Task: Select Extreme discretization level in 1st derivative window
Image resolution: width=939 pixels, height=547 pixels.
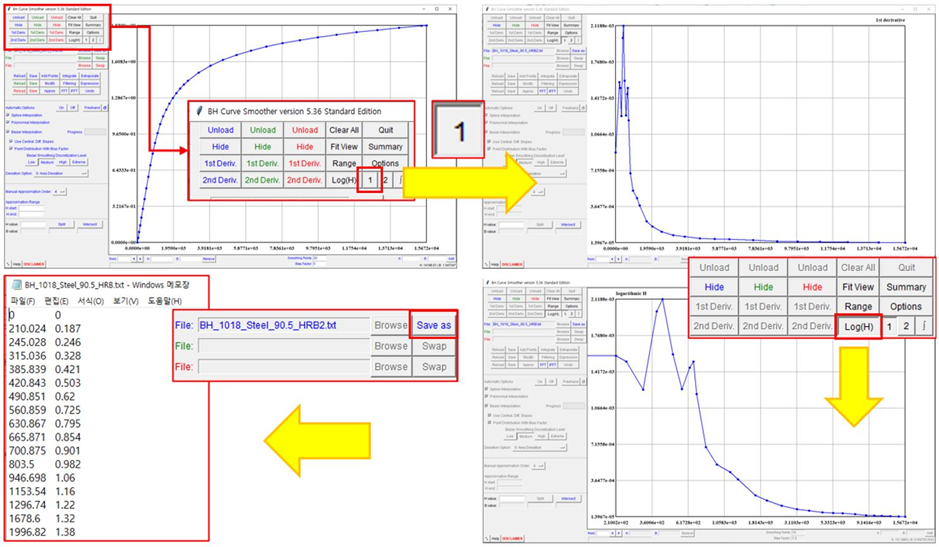Action: tap(557, 162)
